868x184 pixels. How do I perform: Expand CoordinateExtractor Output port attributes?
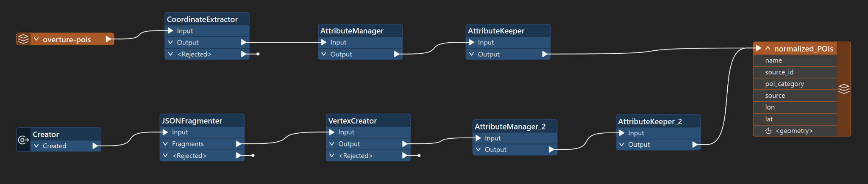(x=170, y=42)
